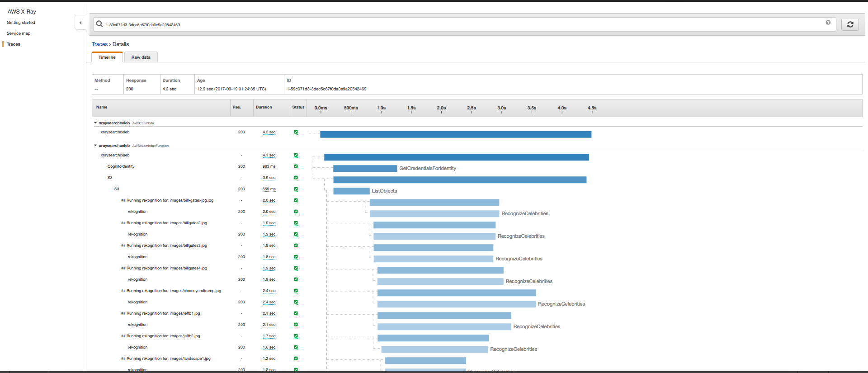The width and height of the screenshot is (868, 373).
Task: Open the help question mark icon
Action: click(828, 23)
